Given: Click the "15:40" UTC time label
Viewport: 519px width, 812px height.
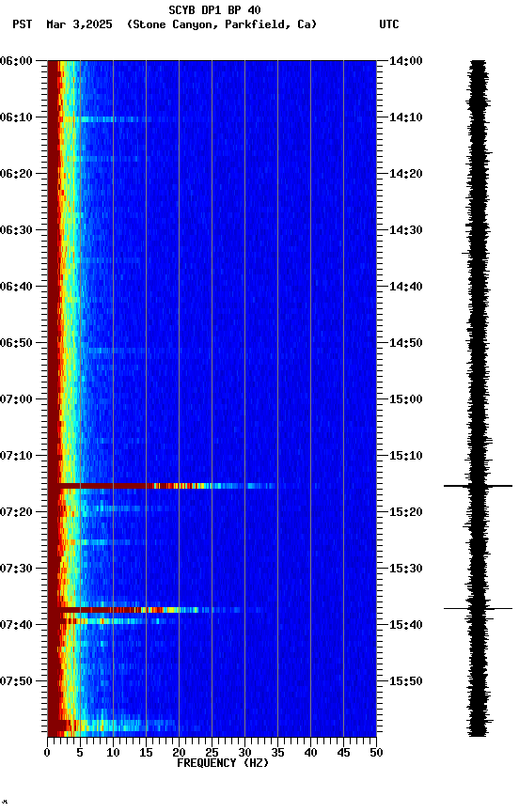Looking at the screenshot, I should (x=406, y=626).
